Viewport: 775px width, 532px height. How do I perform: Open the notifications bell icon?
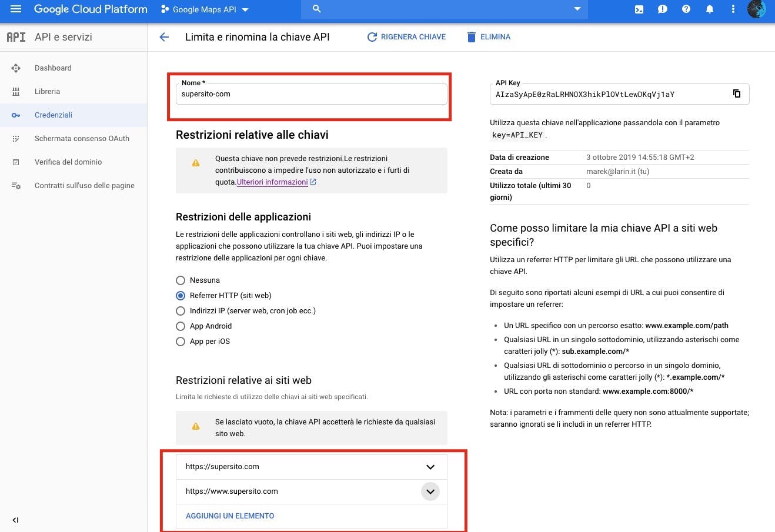(x=709, y=9)
